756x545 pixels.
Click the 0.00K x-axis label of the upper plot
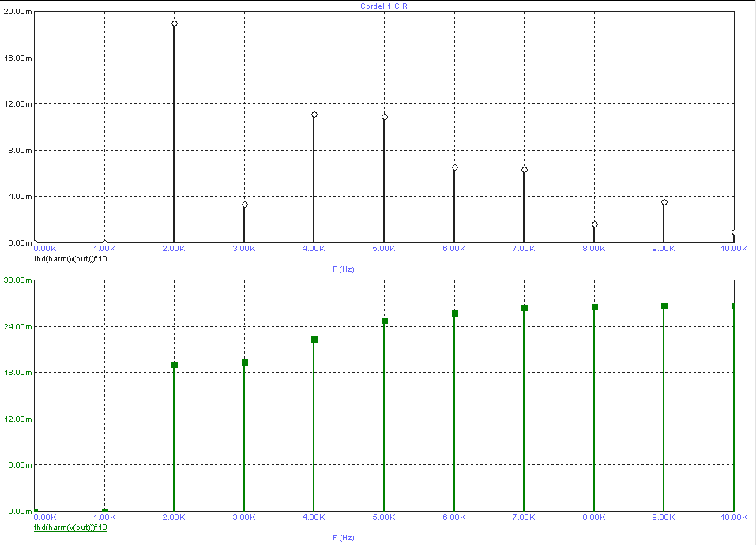(x=45, y=249)
